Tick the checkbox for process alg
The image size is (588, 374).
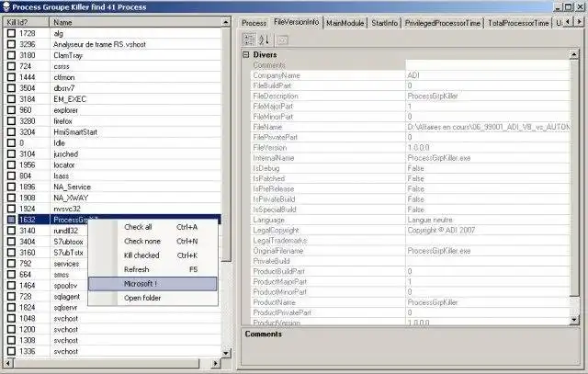(11, 33)
